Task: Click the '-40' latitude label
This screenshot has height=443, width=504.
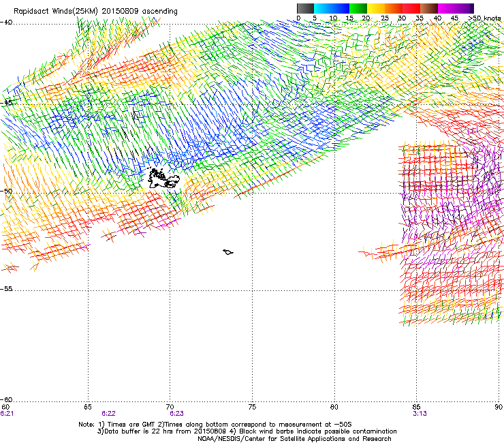Action: (x=6, y=22)
